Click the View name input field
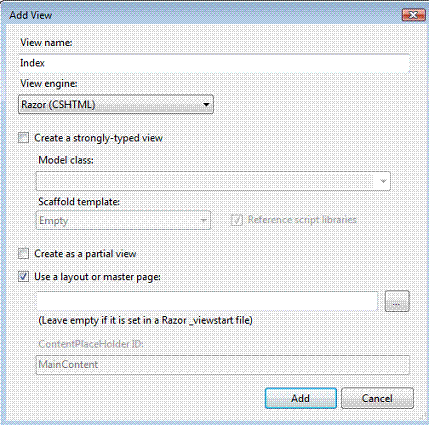The width and height of the screenshot is (429, 425). (x=214, y=63)
